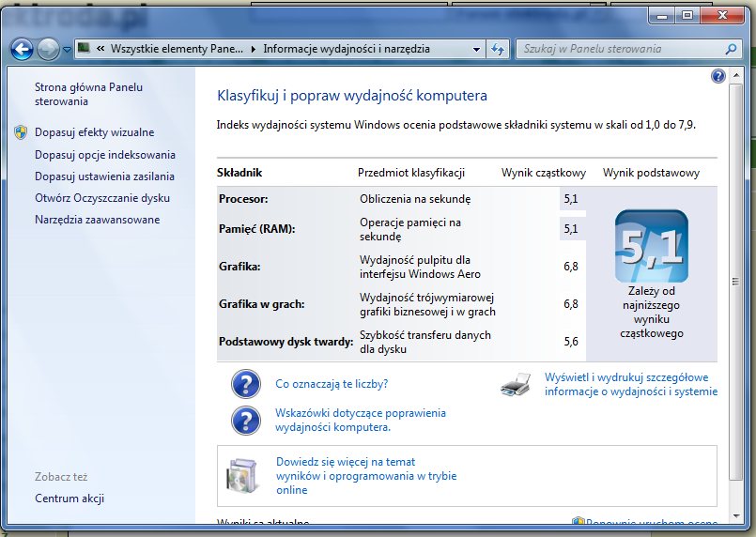
Task: Click the printer icon
Action: pos(516,384)
